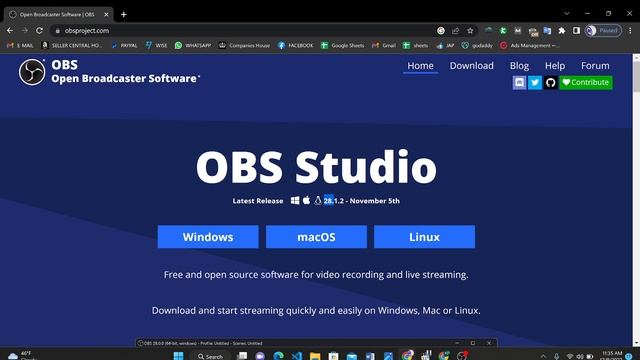Click the Linux penguin icon next to Latest Release
This screenshot has width=640, height=360.
click(x=318, y=200)
